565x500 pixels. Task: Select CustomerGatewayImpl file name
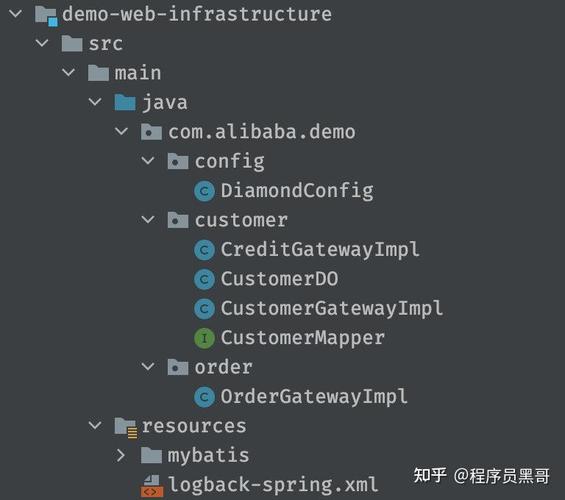332,309
